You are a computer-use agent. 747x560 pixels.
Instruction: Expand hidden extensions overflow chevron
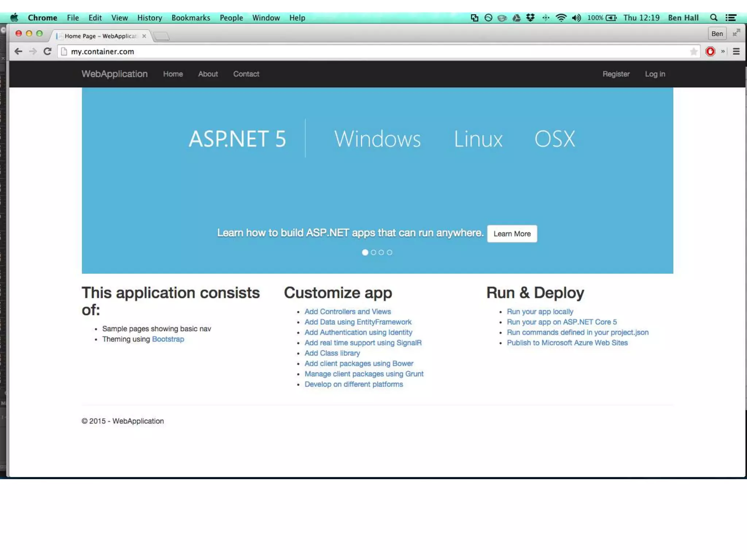(x=723, y=51)
